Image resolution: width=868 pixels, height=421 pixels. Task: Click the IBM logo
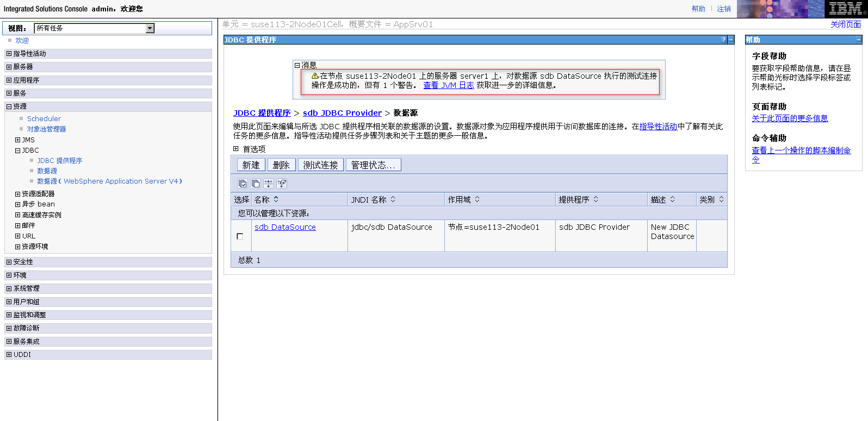tap(846, 9)
